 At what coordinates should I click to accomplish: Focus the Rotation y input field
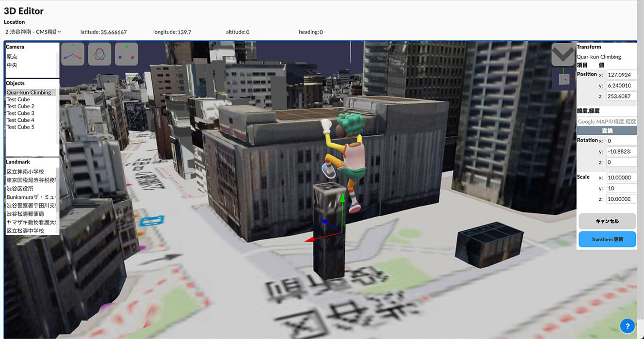[622, 152]
